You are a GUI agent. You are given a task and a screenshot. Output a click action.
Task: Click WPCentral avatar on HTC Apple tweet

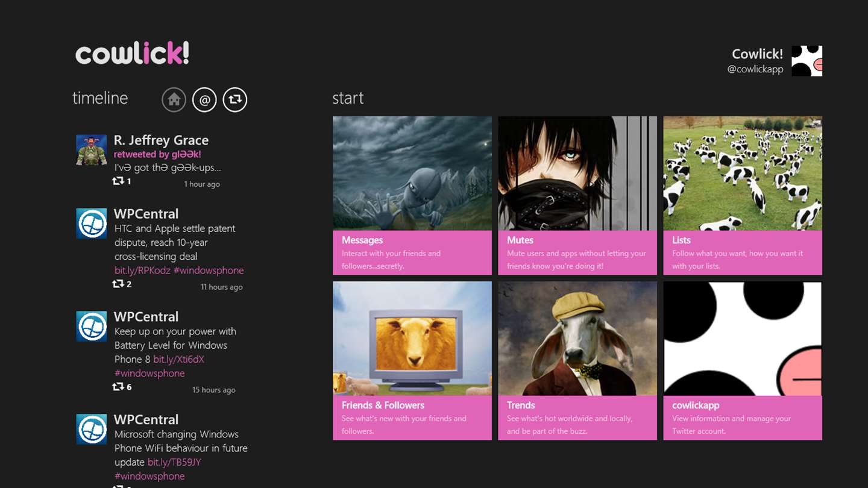click(92, 224)
